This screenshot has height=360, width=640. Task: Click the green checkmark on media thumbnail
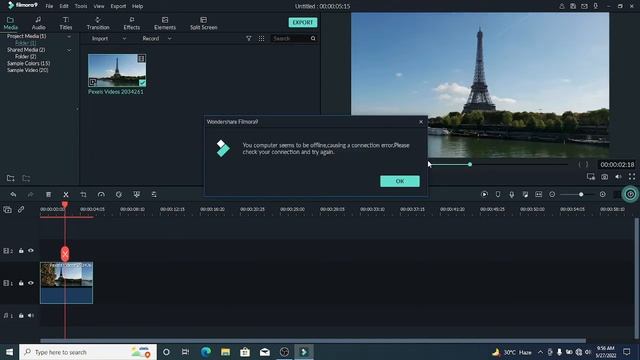[x=142, y=83]
